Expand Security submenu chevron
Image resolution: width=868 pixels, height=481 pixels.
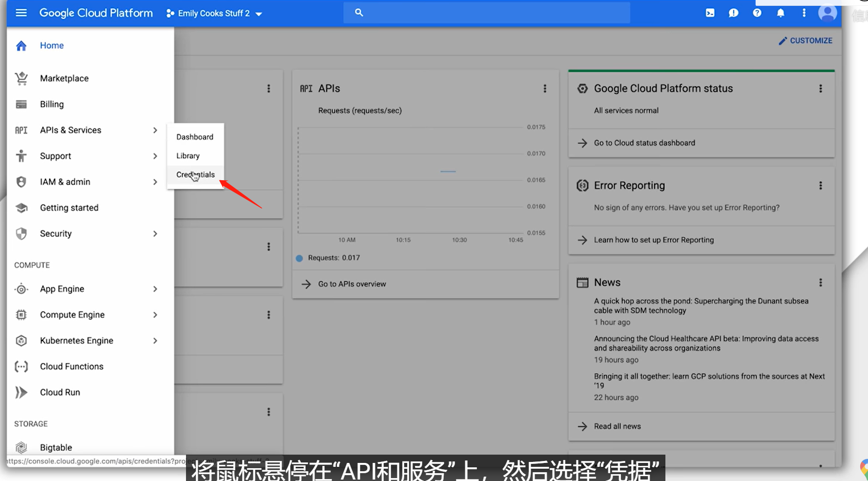(155, 233)
